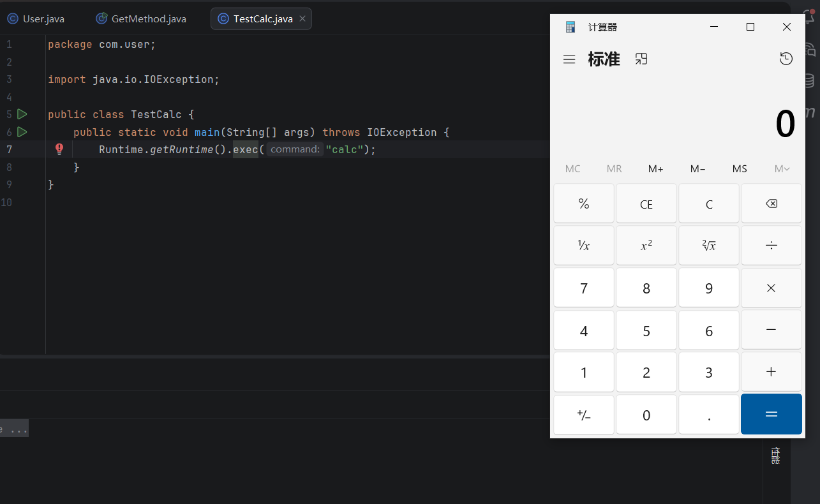The height and width of the screenshot is (504, 820).
Task: Close the TestCalc.java editor tab
Action: click(x=302, y=19)
